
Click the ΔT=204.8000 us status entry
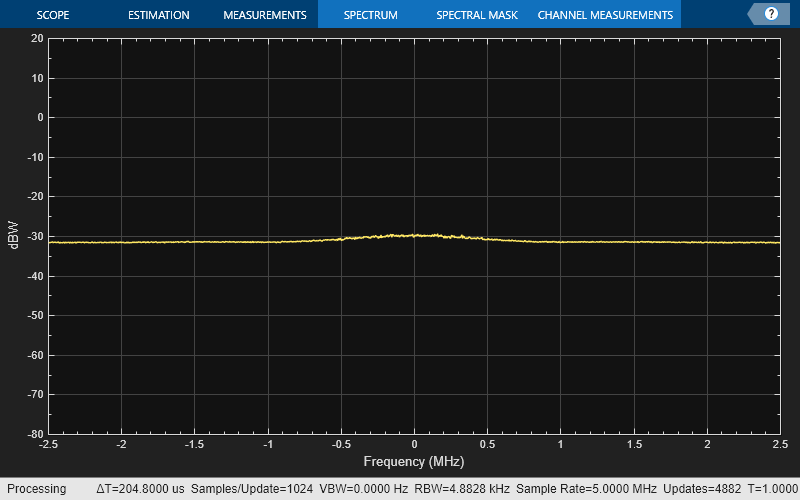(140, 489)
